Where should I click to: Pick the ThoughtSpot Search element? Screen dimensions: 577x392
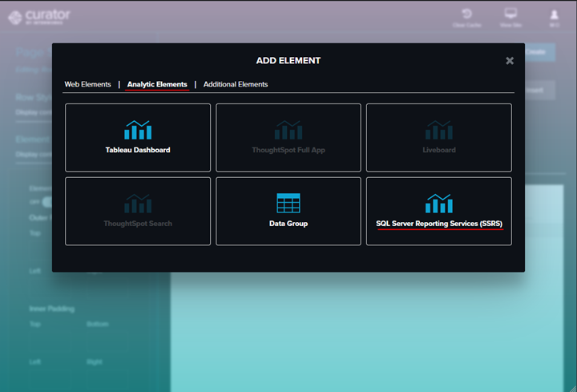pyautogui.click(x=138, y=211)
